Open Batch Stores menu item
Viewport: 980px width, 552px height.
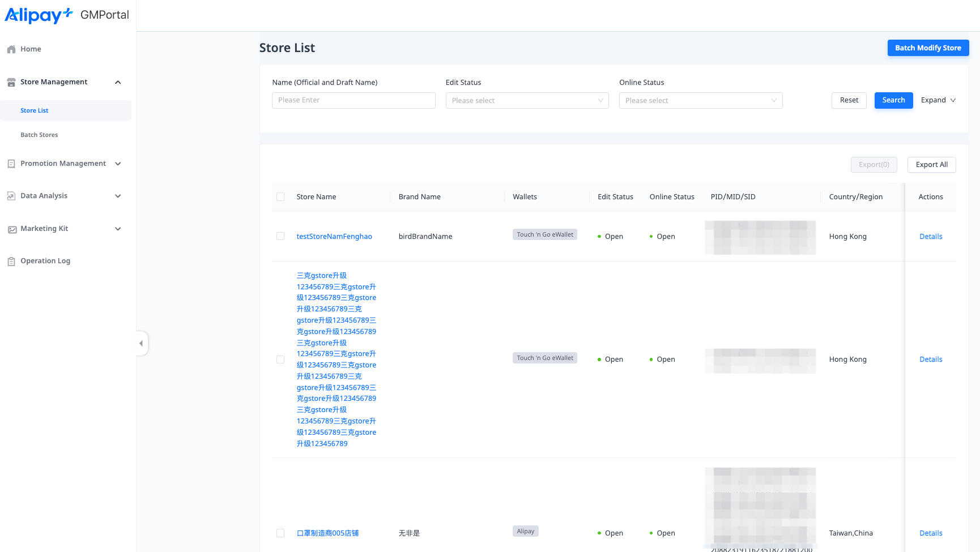point(39,135)
